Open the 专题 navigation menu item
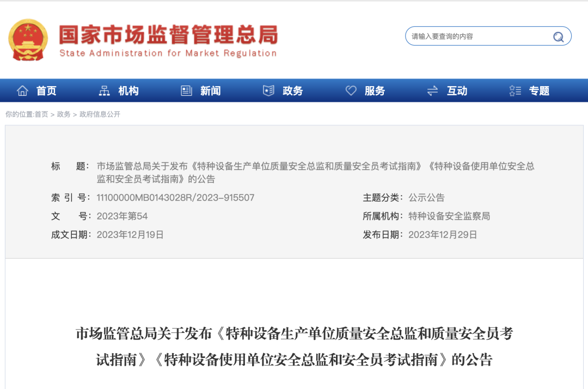 (539, 91)
